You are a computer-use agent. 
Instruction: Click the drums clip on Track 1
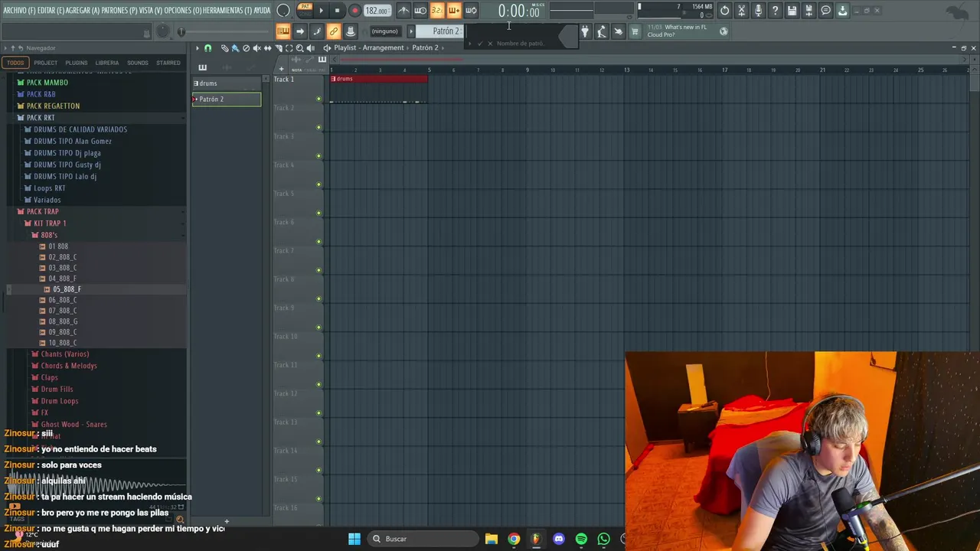[x=379, y=79]
